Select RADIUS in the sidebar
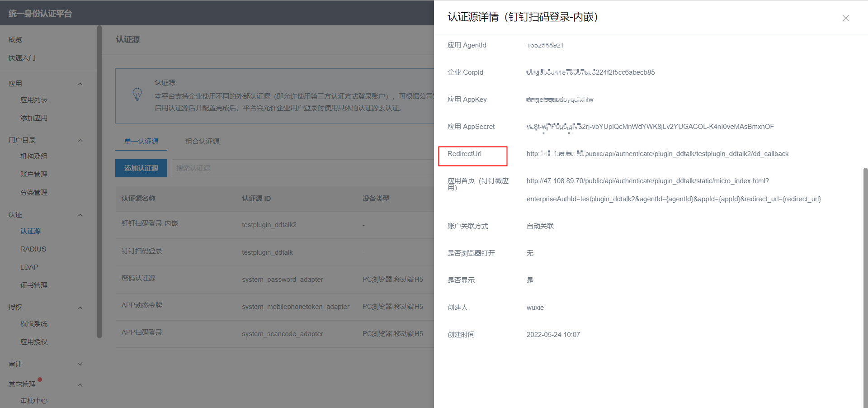The image size is (868, 408). 33,249
